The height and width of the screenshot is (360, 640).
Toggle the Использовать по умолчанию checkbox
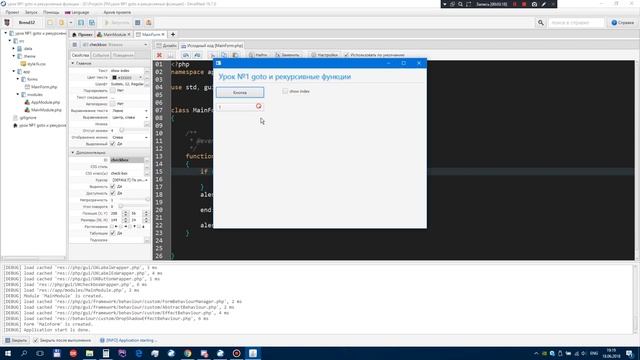347,55
